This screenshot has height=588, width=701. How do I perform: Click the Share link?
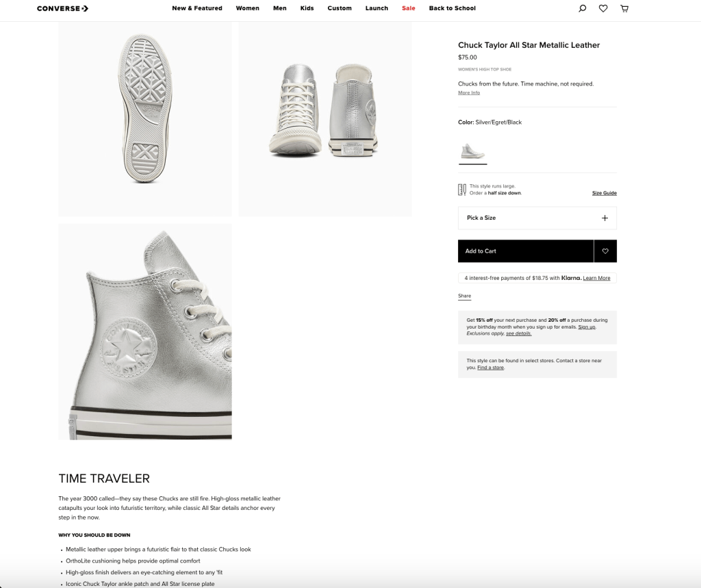click(464, 296)
